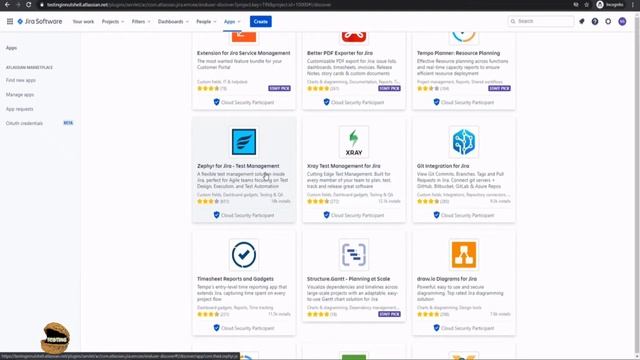The height and width of the screenshot is (360, 640).
Task: Click the browser address bar URL
Action: [x=188, y=4]
